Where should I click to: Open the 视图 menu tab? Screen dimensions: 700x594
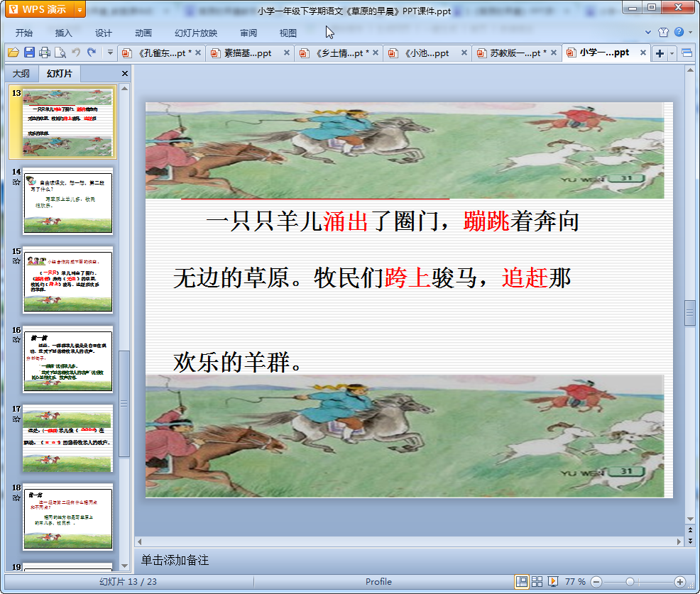tap(288, 33)
